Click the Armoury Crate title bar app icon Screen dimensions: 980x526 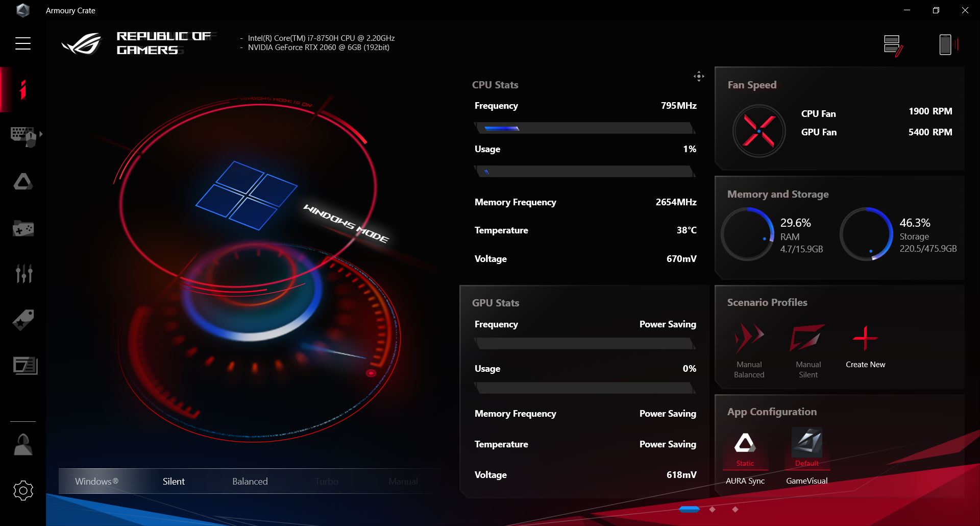tap(23, 10)
